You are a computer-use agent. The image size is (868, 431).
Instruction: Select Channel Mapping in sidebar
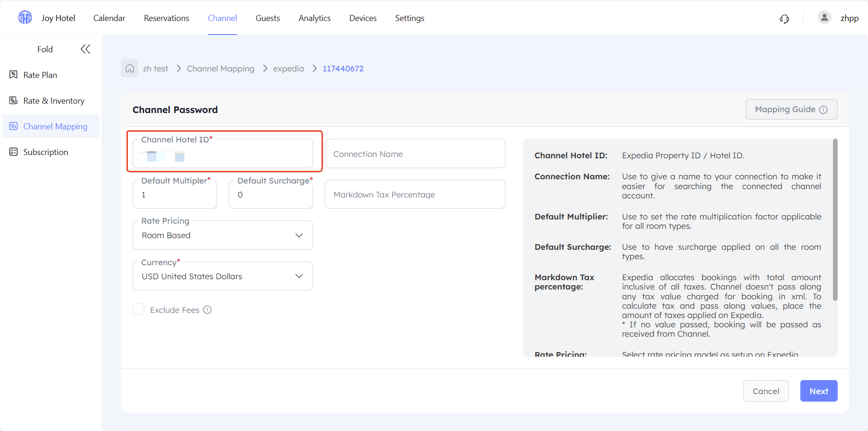tap(51, 126)
